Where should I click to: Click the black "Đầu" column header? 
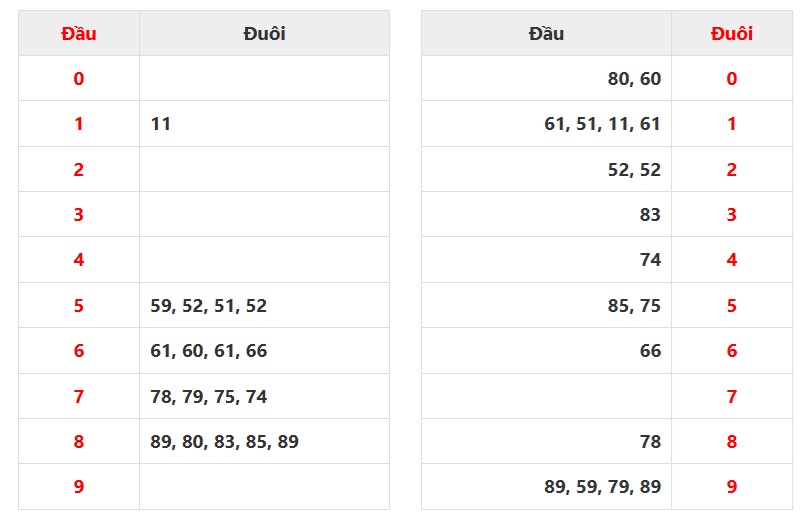[546, 34]
